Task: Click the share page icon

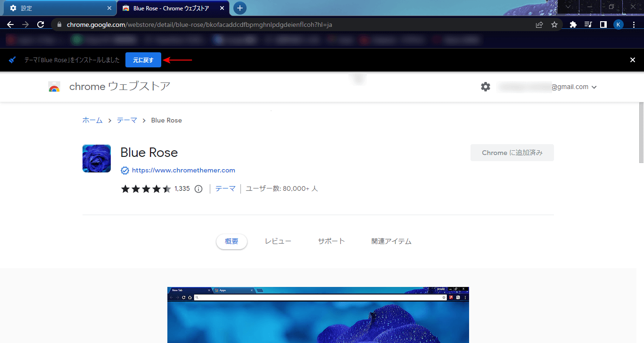Action: [x=539, y=24]
